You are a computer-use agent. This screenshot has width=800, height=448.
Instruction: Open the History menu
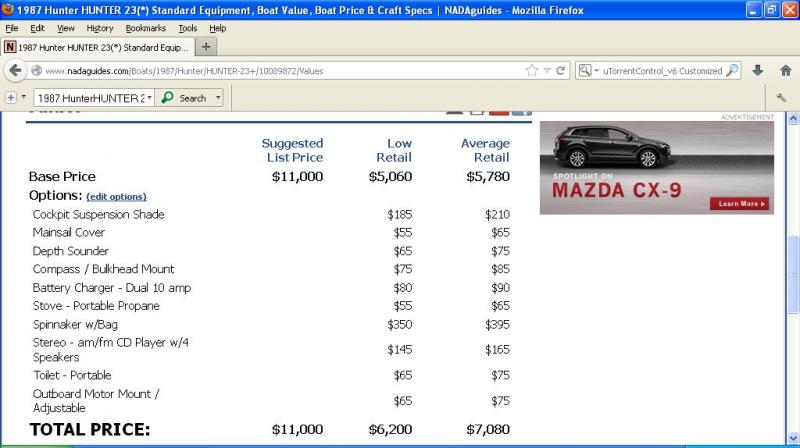click(99, 29)
